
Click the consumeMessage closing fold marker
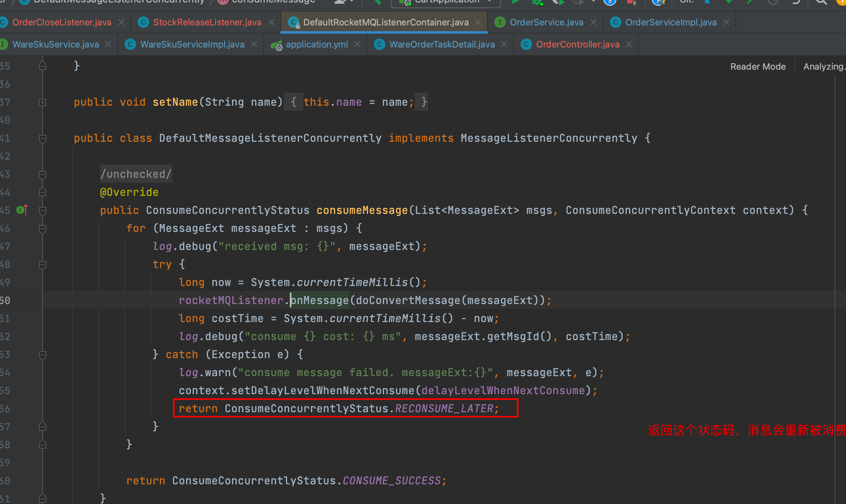tap(43, 499)
